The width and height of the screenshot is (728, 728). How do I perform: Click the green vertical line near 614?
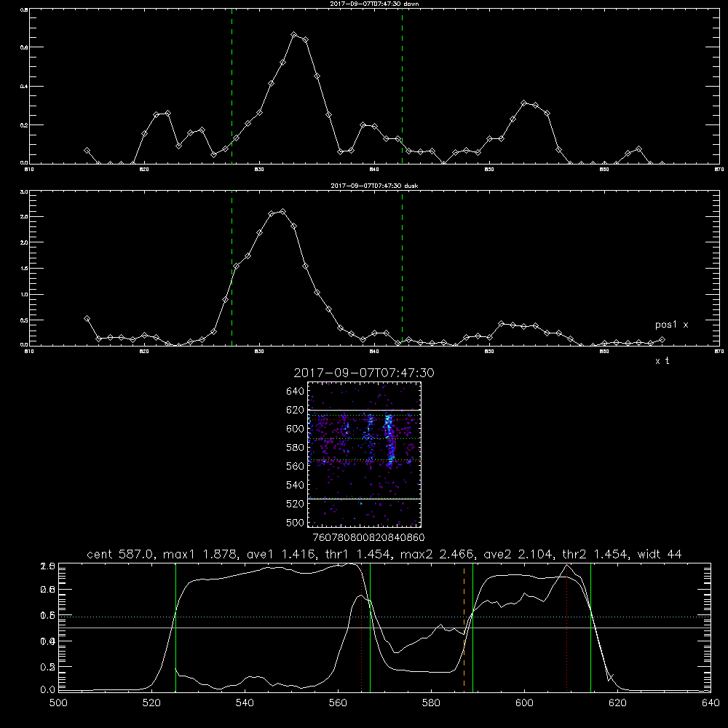pyautogui.click(x=590, y=628)
